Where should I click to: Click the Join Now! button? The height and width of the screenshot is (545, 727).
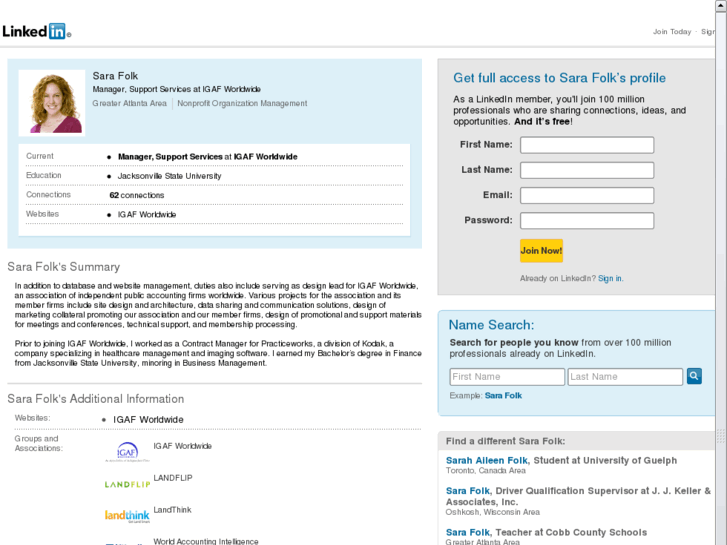[541, 251]
